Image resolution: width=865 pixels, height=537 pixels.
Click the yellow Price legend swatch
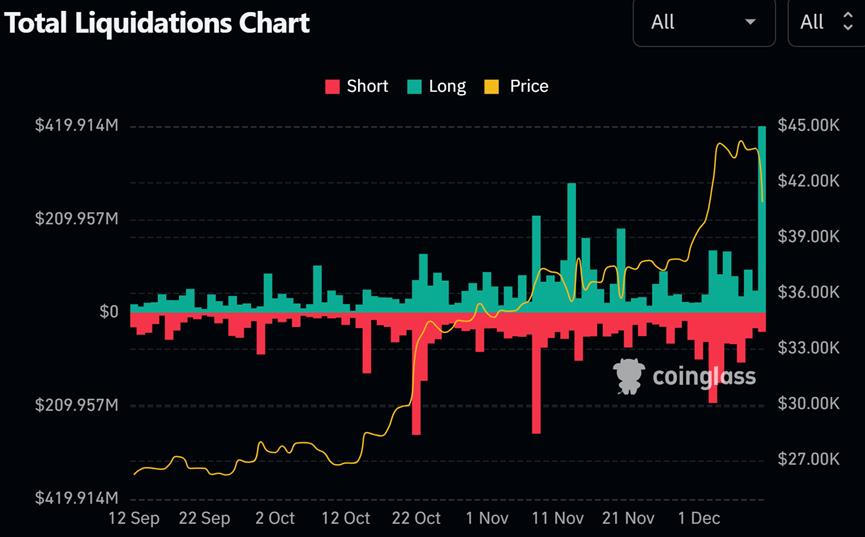click(491, 87)
